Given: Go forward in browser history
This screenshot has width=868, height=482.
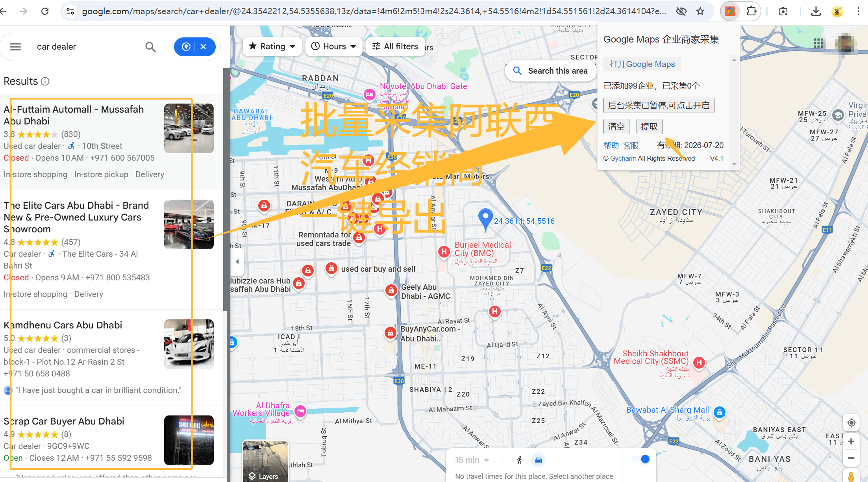Looking at the screenshot, I should click(x=24, y=11).
